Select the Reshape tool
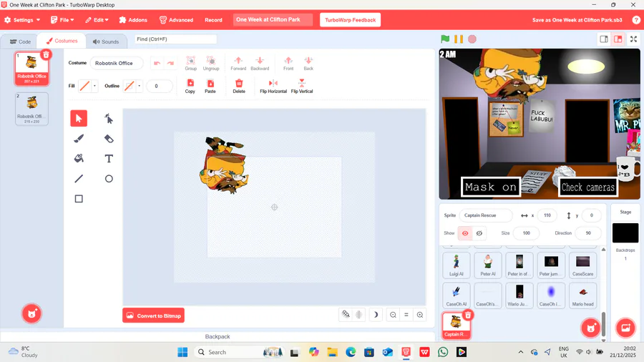644x362 pixels. pyautogui.click(x=109, y=118)
